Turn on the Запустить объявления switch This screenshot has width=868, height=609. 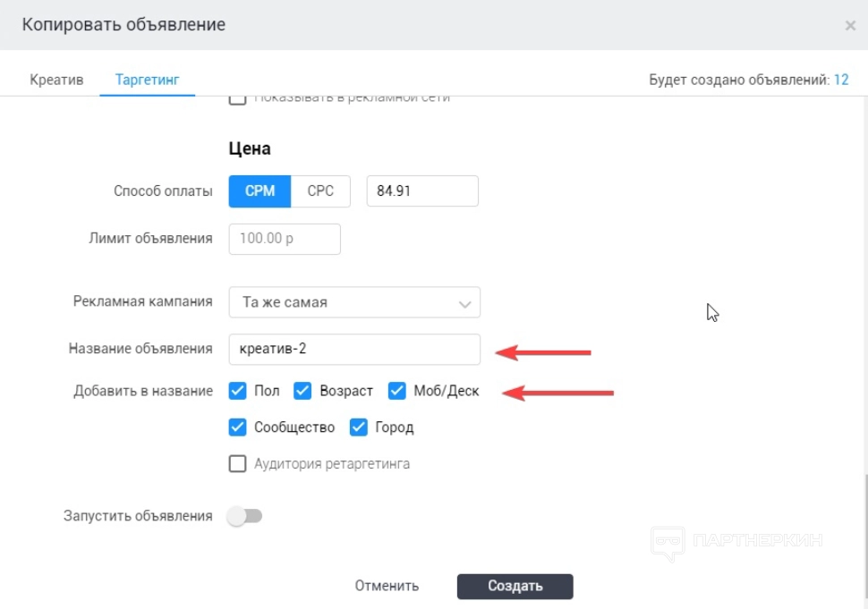tap(244, 516)
